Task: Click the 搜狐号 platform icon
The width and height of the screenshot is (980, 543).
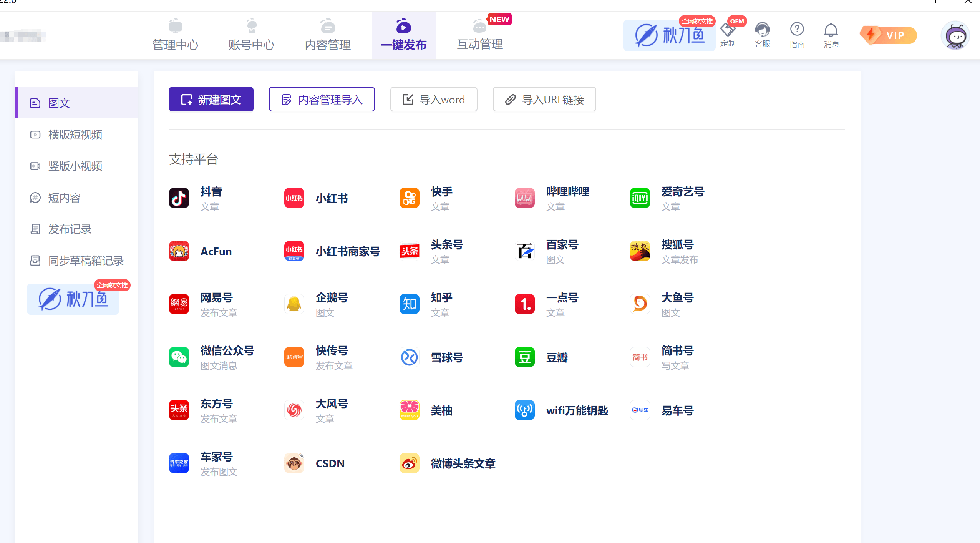Action: click(640, 251)
